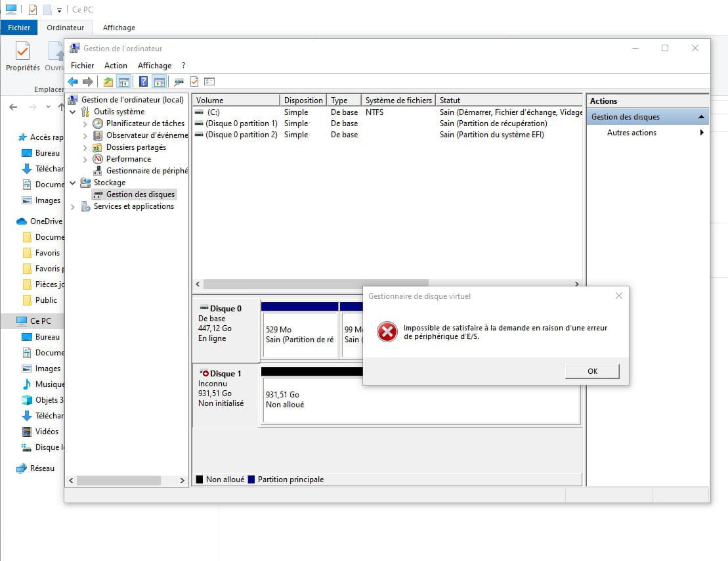Sort by the Type column header
728x561 pixels.
(344, 101)
